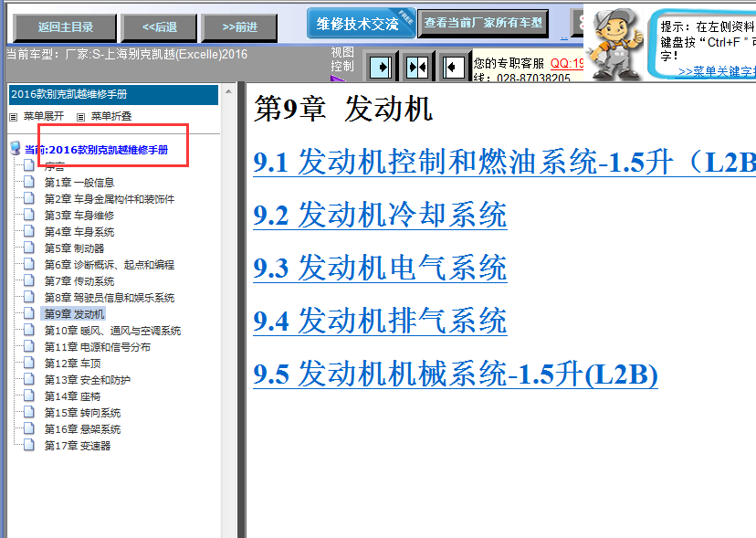Image resolution: width=756 pixels, height=538 pixels.
Task: Open the QQ customer service link
Action: click(566, 63)
